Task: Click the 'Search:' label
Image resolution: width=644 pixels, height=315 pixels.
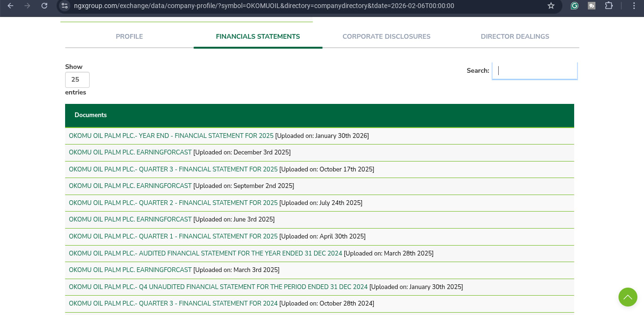Action: (478, 71)
